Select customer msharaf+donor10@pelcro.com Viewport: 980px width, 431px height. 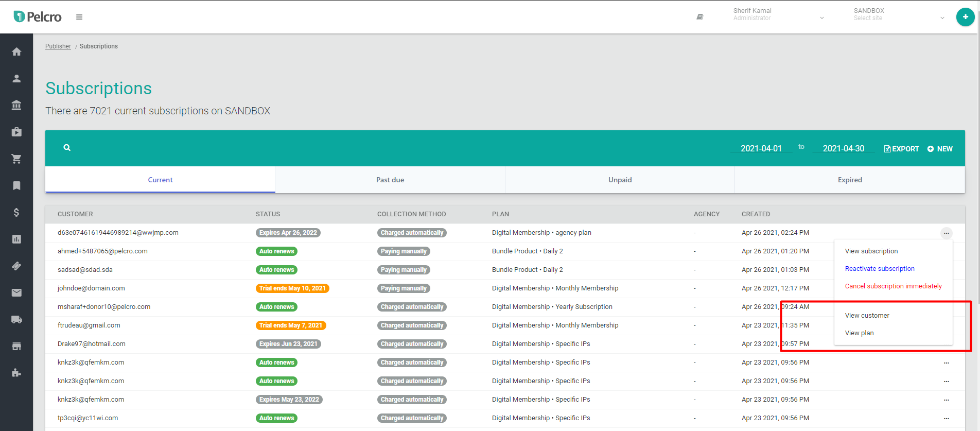(x=104, y=307)
